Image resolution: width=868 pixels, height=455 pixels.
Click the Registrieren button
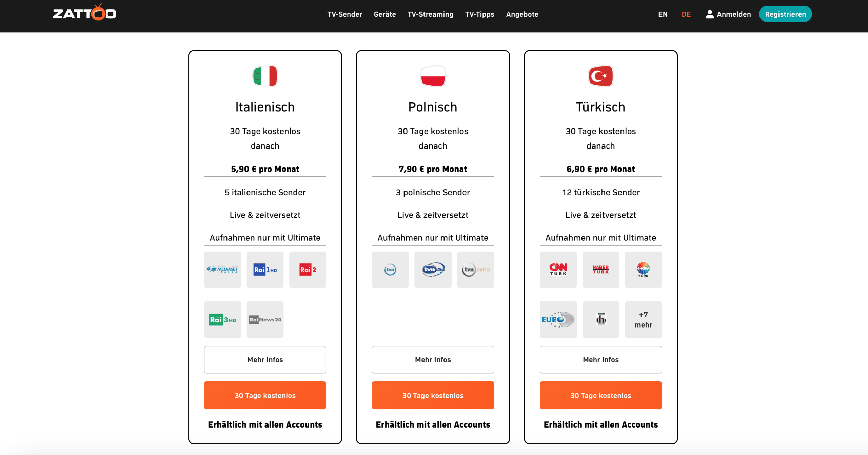pyautogui.click(x=785, y=14)
